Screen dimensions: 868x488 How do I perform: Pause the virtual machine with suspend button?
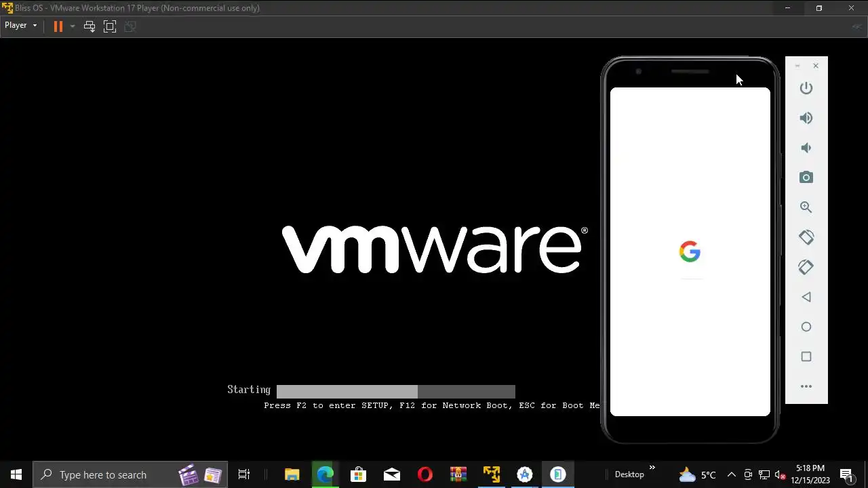(x=58, y=26)
